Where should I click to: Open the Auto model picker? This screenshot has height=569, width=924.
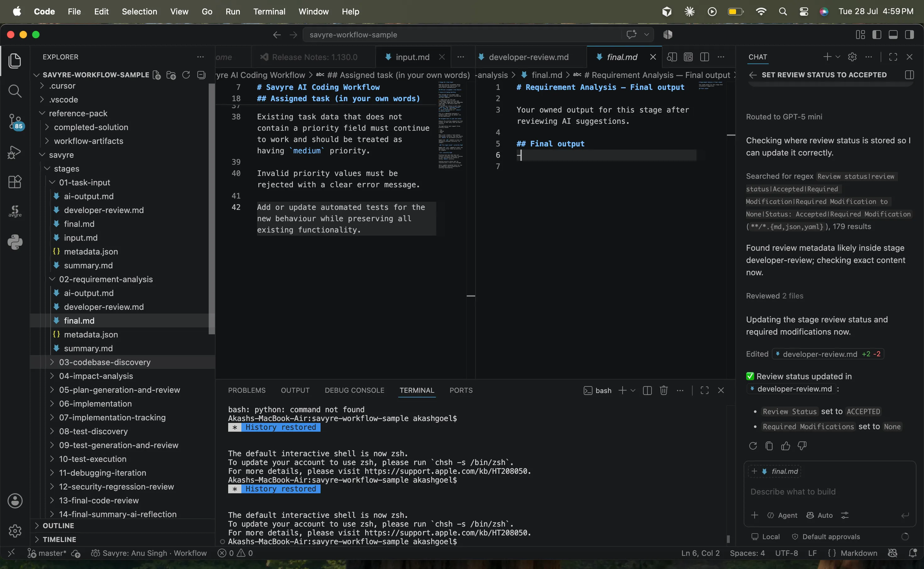coord(819,515)
